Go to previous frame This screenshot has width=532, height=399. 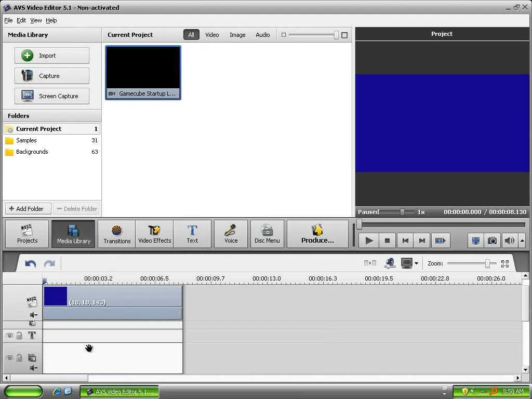405,241
